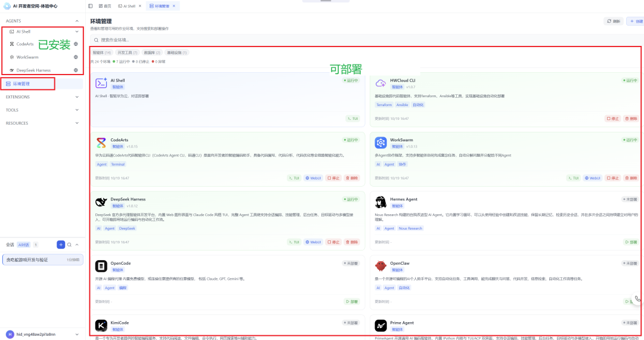Open WorkSwarm in the sidebar
This screenshot has height=340, width=644.
coord(27,57)
